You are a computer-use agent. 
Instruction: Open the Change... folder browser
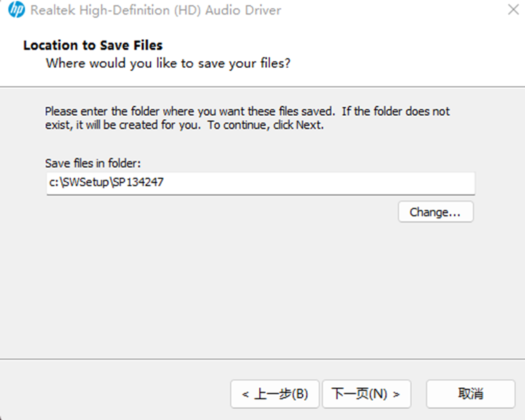[x=435, y=212]
